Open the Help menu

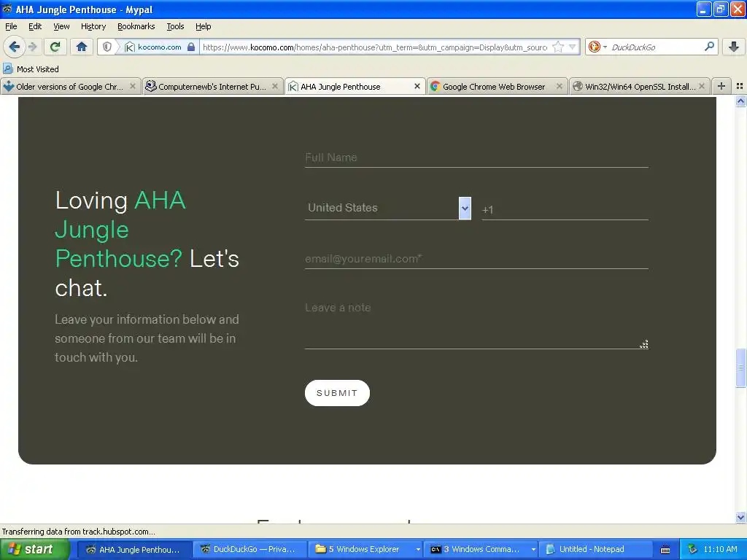[x=203, y=26]
